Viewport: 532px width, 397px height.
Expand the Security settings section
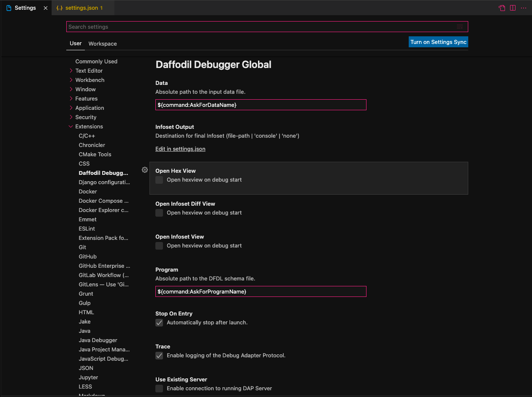[71, 117]
